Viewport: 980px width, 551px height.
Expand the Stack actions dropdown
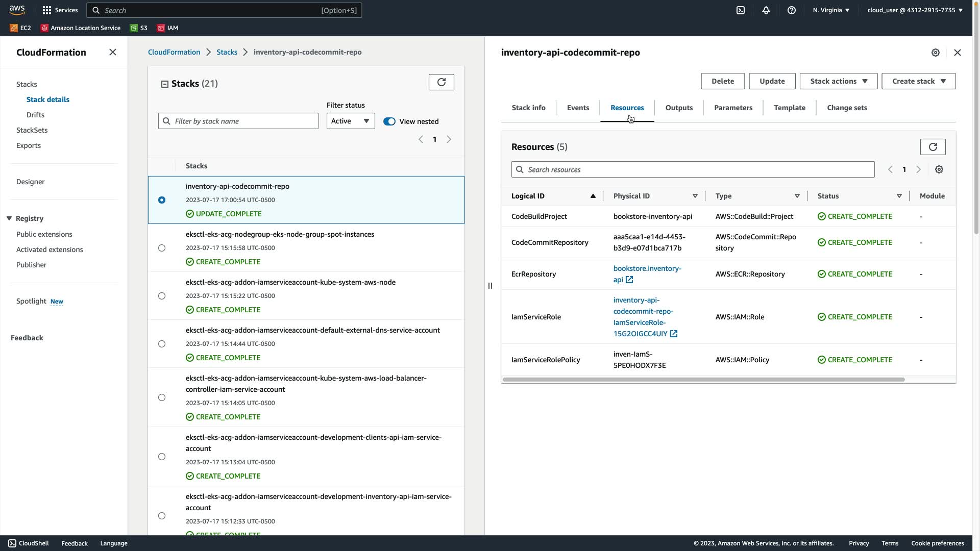coord(838,81)
